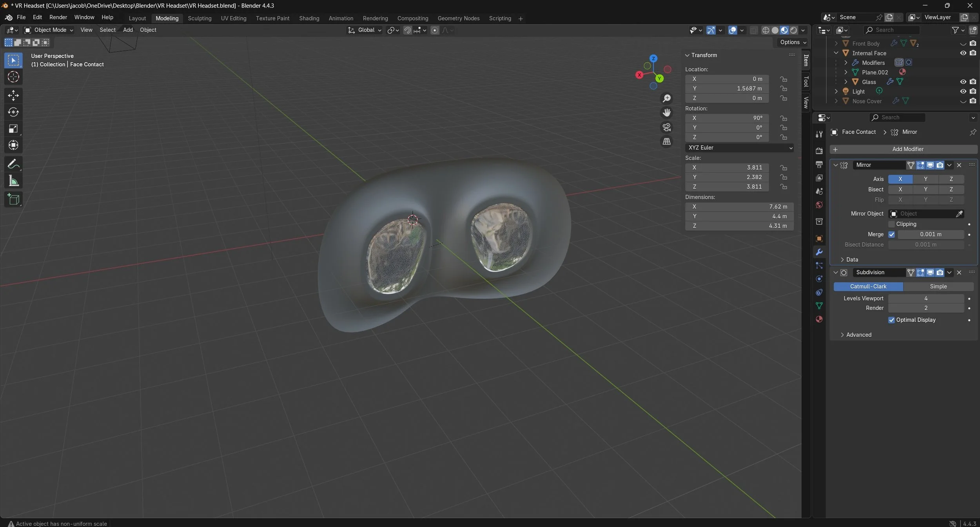Select the Measure tool
Viewport: 980px width, 527px height.
coord(13,181)
